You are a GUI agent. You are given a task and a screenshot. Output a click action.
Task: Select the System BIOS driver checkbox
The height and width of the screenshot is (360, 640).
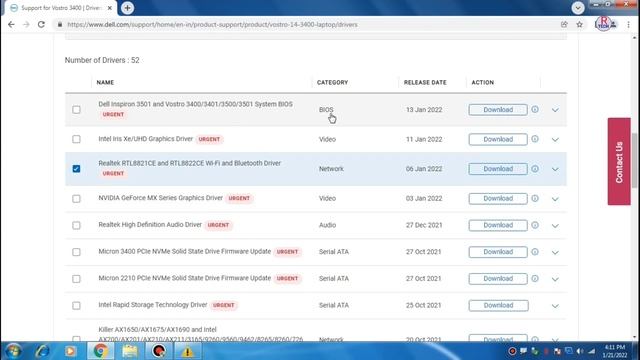tap(76, 109)
